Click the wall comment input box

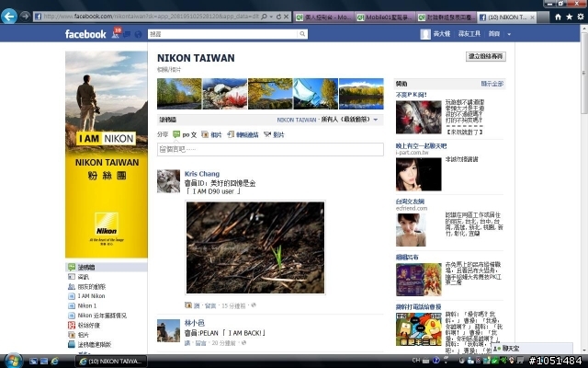tap(270, 149)
